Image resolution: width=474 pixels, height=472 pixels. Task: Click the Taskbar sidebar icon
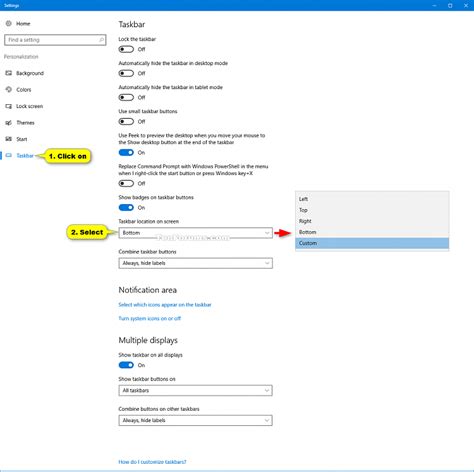tap(9, 155)
